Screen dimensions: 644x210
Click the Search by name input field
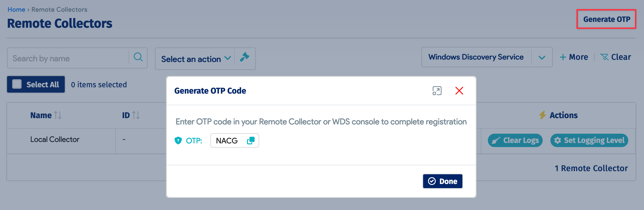(67, 58)
